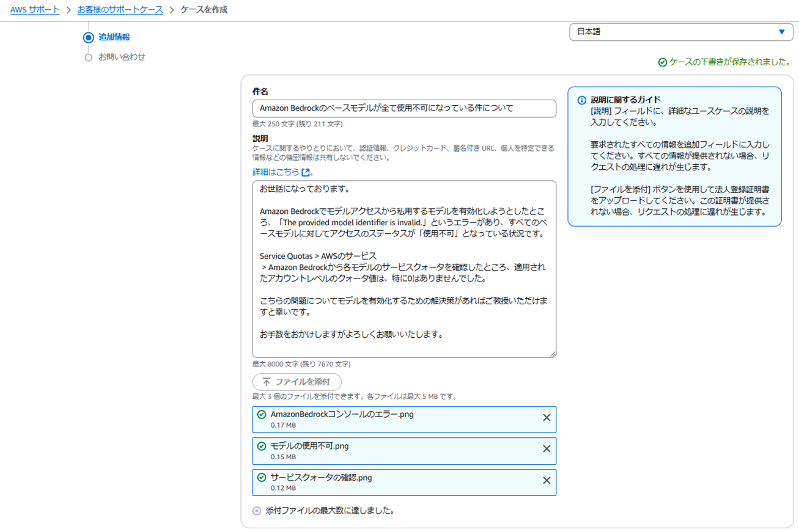Click the success icon of サービスクォータの確認.png
This screenshot has height=532, width=799.
(262, 478)
